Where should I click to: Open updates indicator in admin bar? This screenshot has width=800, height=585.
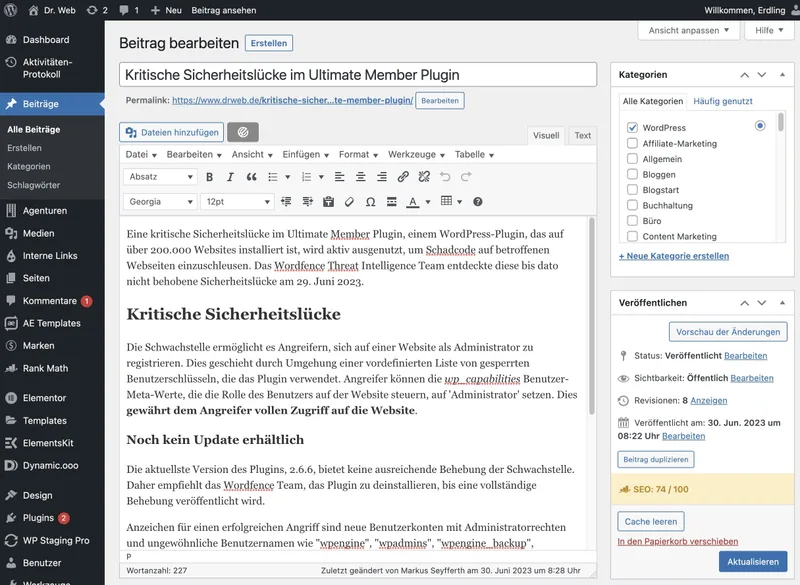96,10
